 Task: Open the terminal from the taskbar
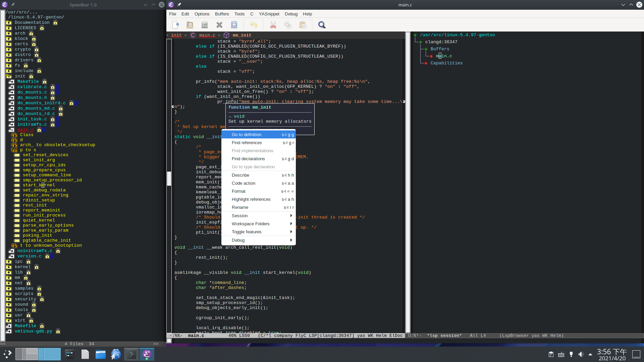131,354
